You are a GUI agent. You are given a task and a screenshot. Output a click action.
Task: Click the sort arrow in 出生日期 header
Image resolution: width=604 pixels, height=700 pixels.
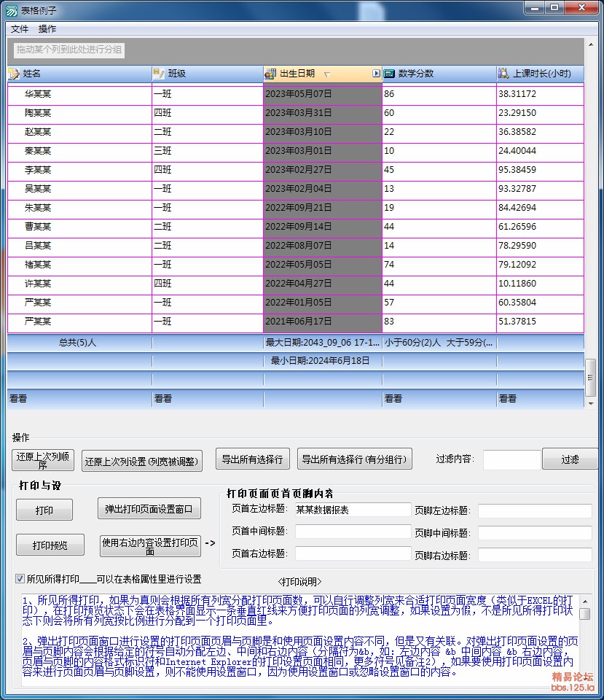coord(326,74)
